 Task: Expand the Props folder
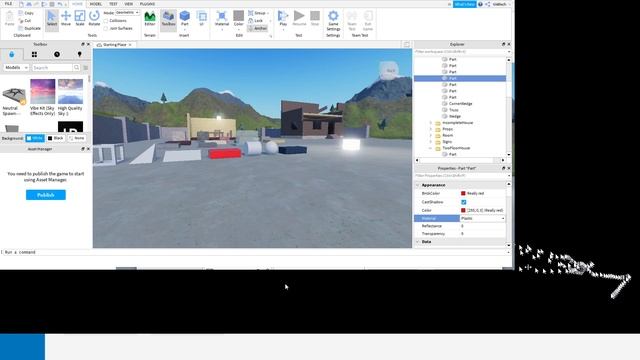(430, 129)
